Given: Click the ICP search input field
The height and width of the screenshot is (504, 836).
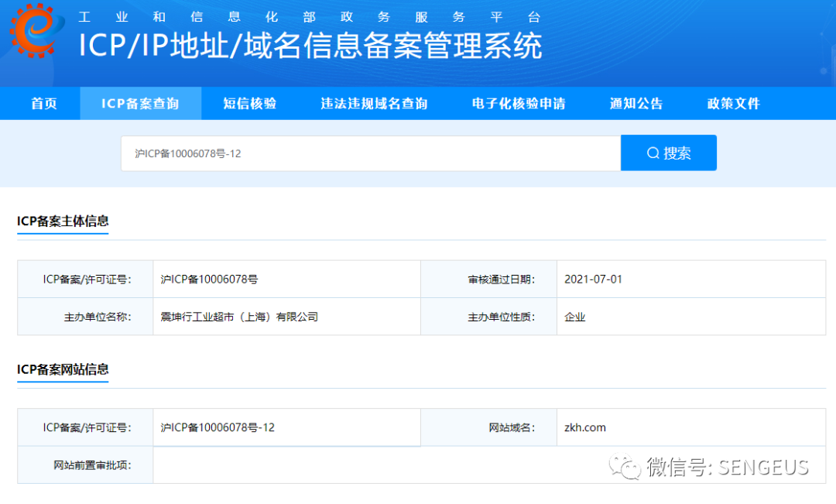Looking at the screenshot, I should tap(371, 153).
